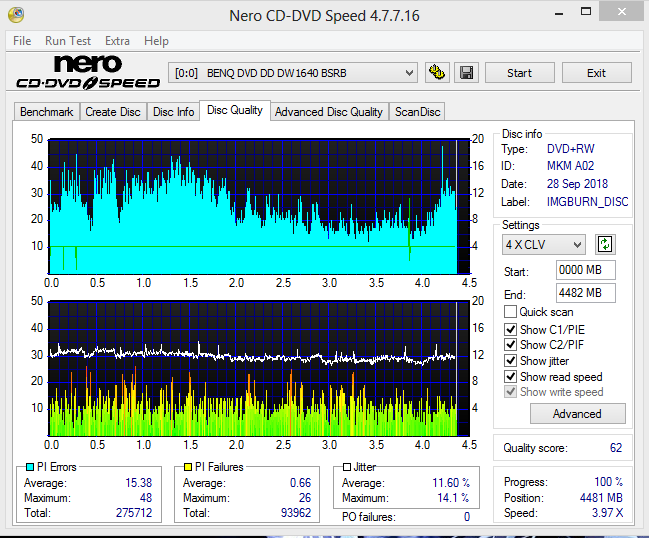Click the drive options icon next to the drive selector
Image resolution: width=649 pixels, height=538 pixels.
click(437, 73)
